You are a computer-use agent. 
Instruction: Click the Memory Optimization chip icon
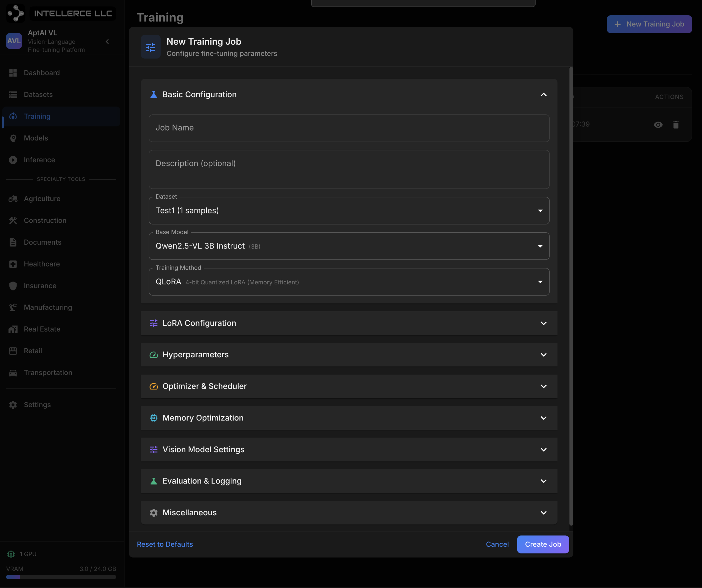pyautogui.click(x=154, y=418)
